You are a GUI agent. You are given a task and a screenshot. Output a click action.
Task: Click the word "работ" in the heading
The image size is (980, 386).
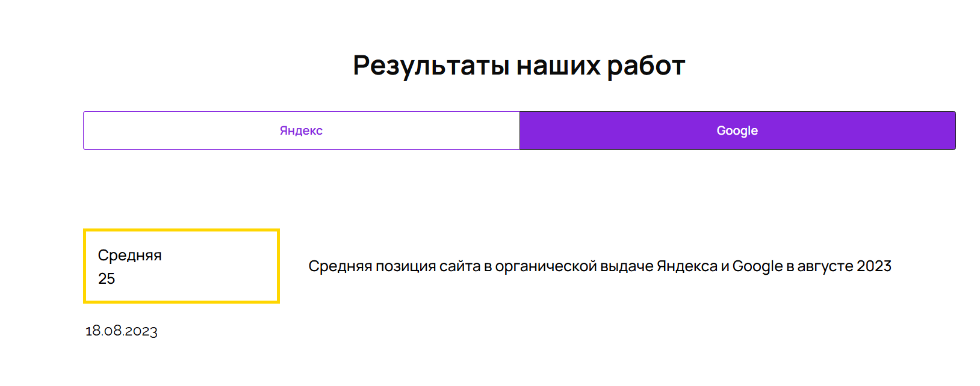pos(646,66)
